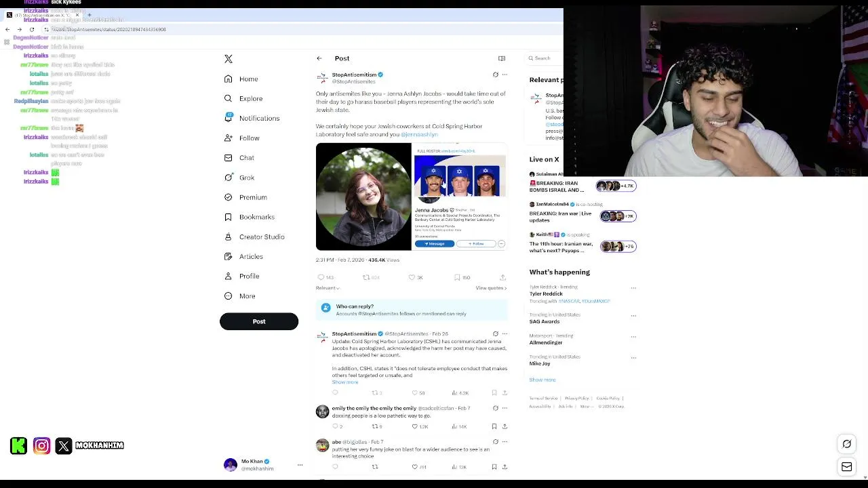Open Chat from the sidebar
Viewport: 868px width, 488px height.
coord(239,158)
